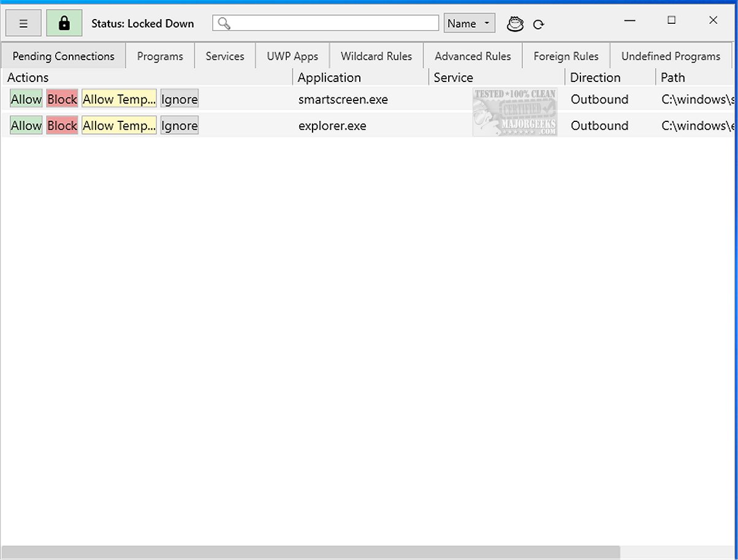Click the magnifier icon in search box
The width and height of the screenshot is (738, 560).
[x=224, y=23]
